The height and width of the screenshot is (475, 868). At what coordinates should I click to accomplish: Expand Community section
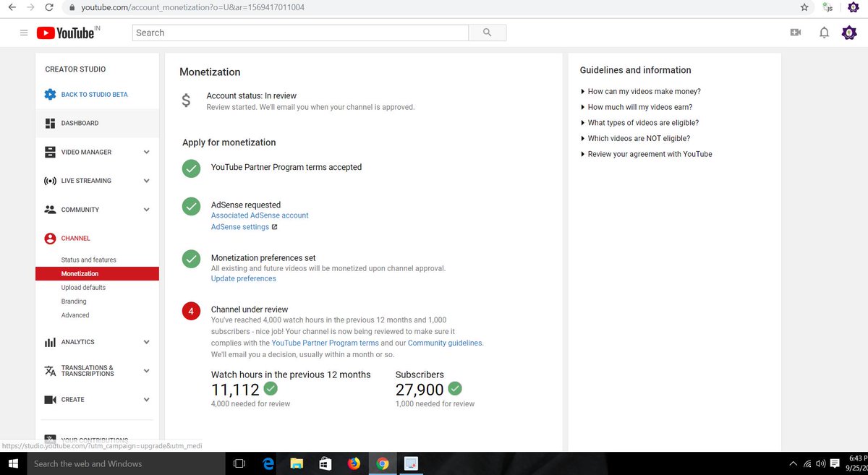146,210
